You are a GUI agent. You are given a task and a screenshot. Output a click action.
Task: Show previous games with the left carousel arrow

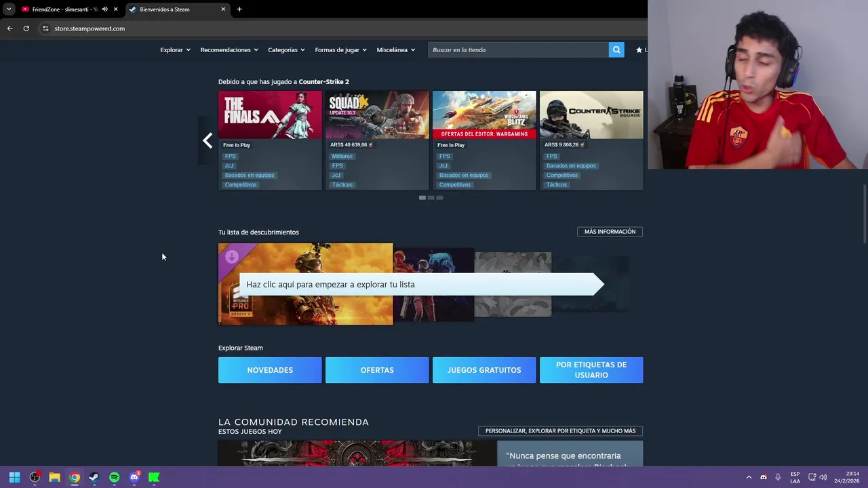[x=208, y=140]
